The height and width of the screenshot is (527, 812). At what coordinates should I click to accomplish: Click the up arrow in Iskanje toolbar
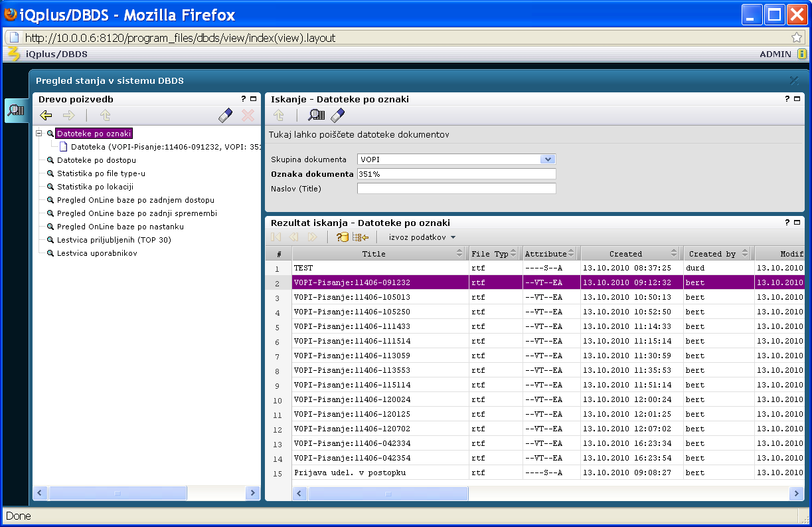point(279,116)
